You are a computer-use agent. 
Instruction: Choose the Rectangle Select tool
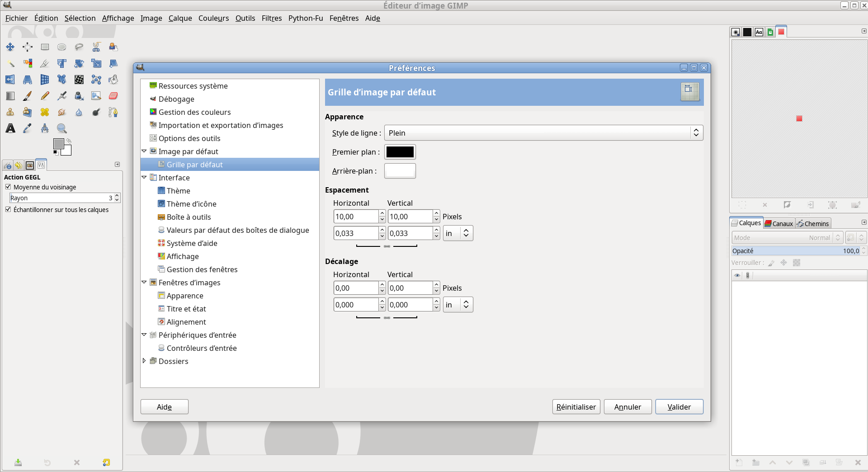pyautogui.click(x=45, y=47)
